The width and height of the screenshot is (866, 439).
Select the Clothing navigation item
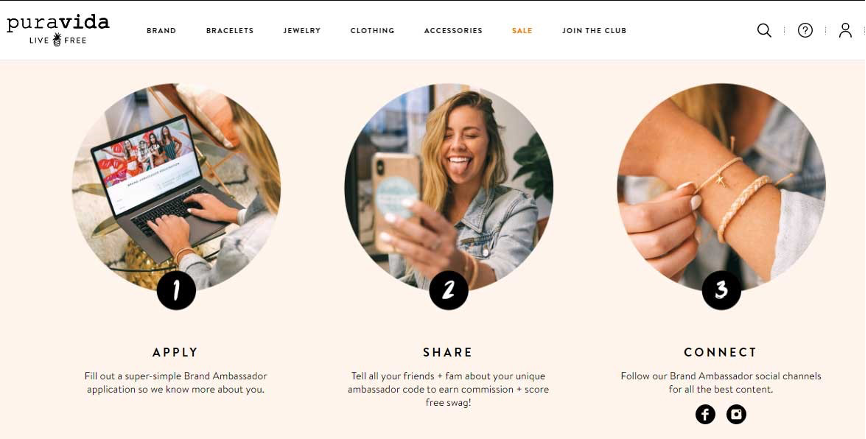point(372,30)
